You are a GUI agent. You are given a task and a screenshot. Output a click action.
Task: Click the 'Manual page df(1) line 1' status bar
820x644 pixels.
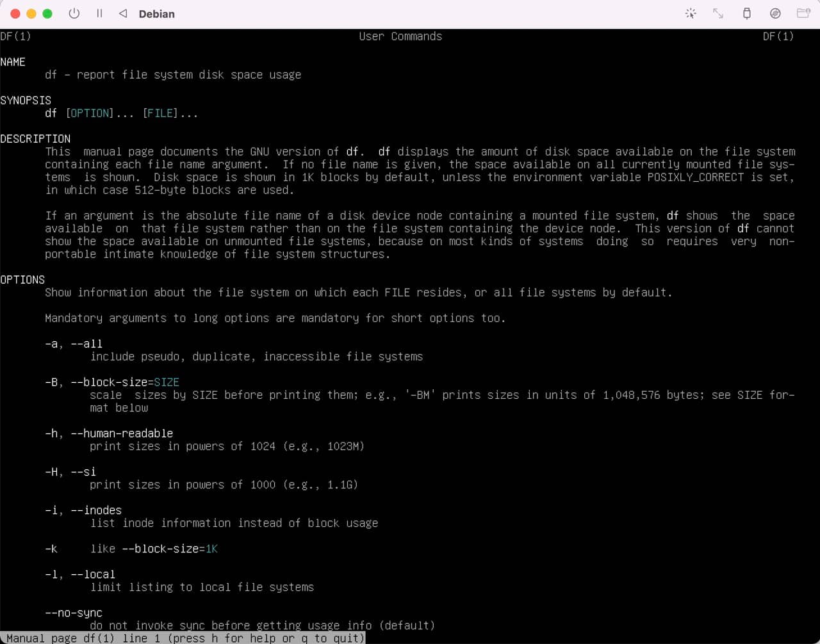tap(183, 638)
